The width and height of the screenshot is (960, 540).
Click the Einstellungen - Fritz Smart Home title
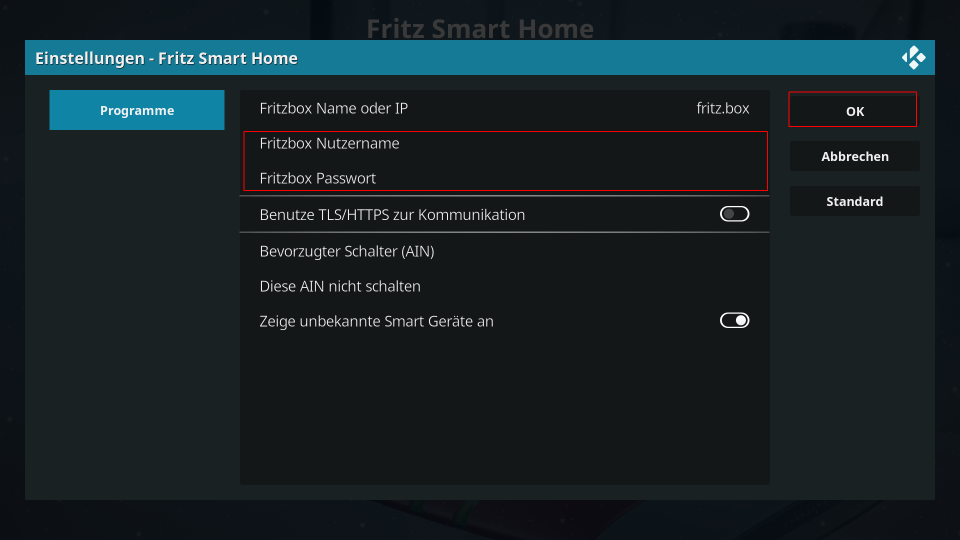pyautogui.click(x=167, y=58)
